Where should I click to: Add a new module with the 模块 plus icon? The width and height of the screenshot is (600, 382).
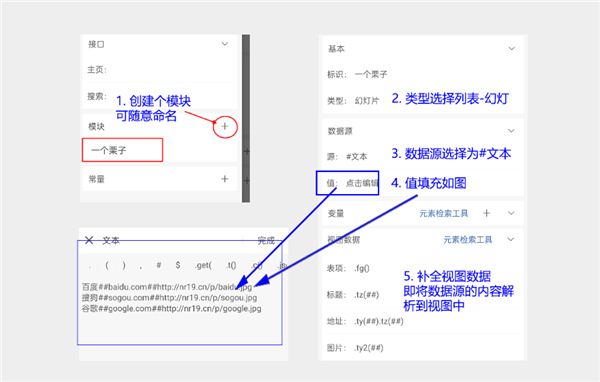tap(225, 126)
